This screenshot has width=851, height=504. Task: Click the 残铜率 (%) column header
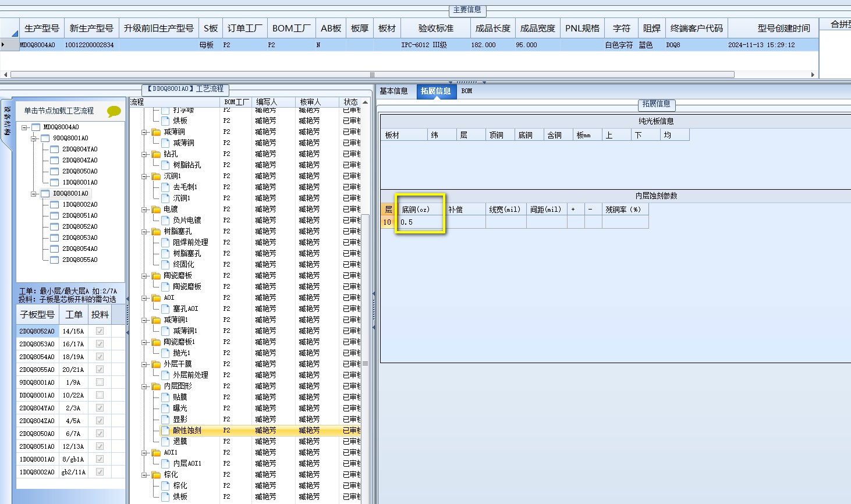coord(625,210)
